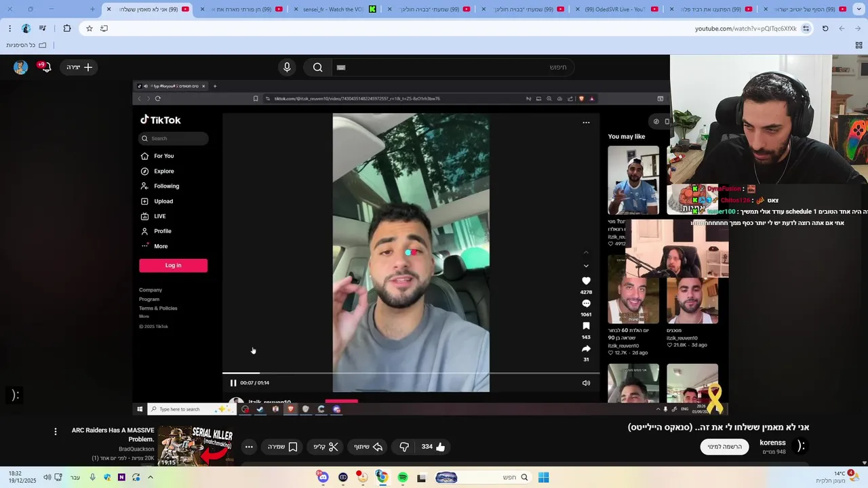Open the ARC Raiders Has A MASSIVE Problem title
868x488 pixels.
(x=113, y=434)
